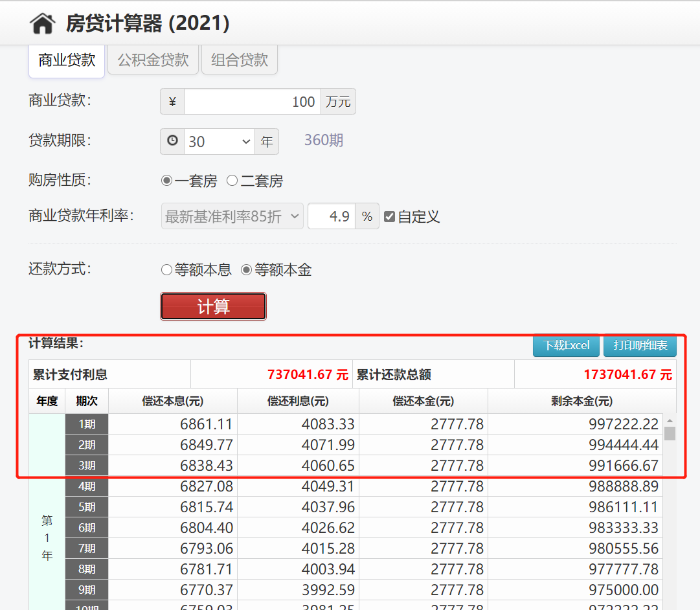Click the clock icon beside loan term
This screenshot has height=610, width=700.
[x=171, y=141]
